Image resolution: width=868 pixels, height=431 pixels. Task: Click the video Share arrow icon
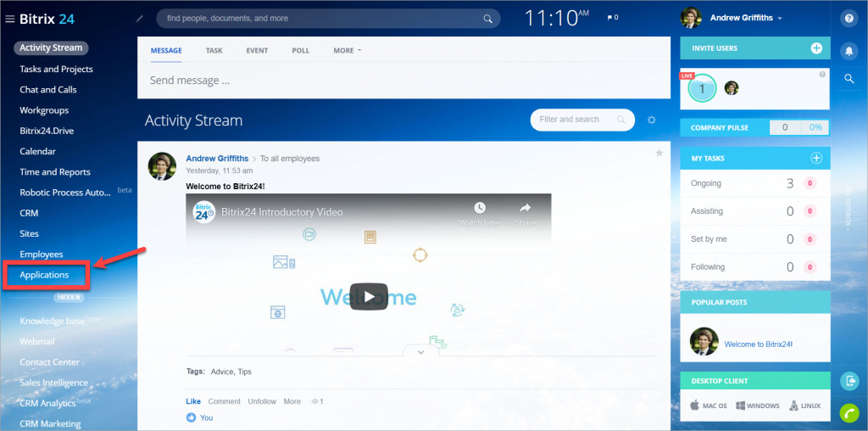(525, 208)
